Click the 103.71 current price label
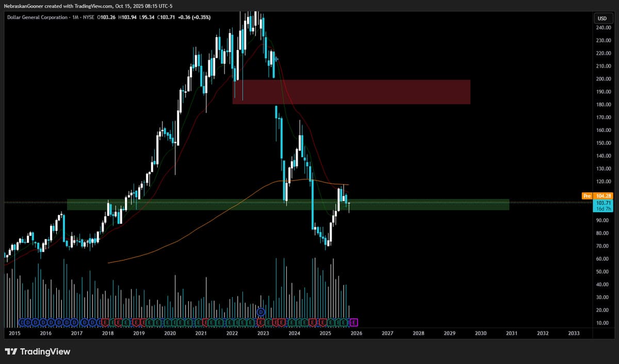The width and height of the screenshot is (619, 364). (602, 203)
